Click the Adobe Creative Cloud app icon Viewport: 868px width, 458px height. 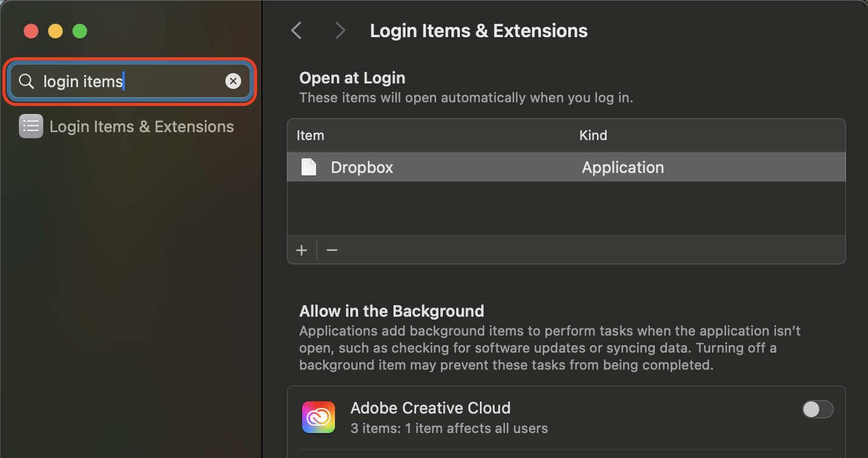click(318, 417)
